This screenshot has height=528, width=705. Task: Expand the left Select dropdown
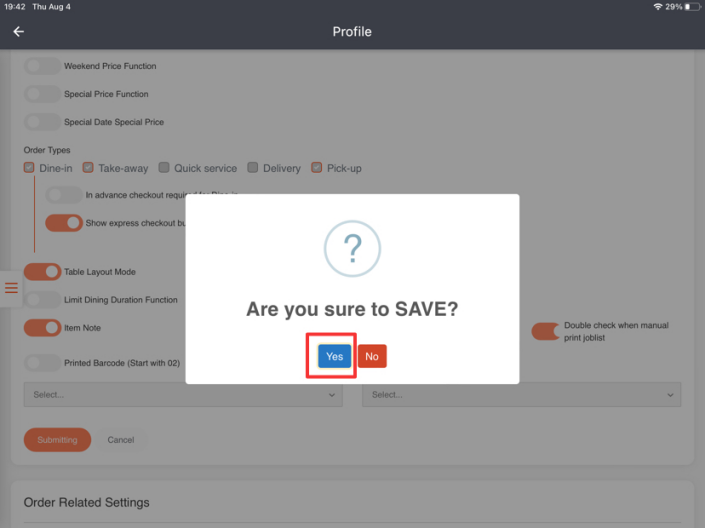tap(182, 395)
